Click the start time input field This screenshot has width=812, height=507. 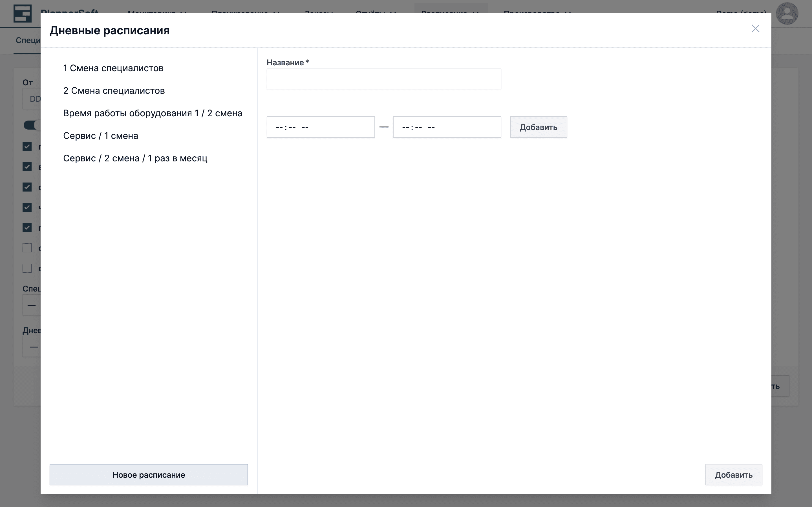tap(321, 127)
